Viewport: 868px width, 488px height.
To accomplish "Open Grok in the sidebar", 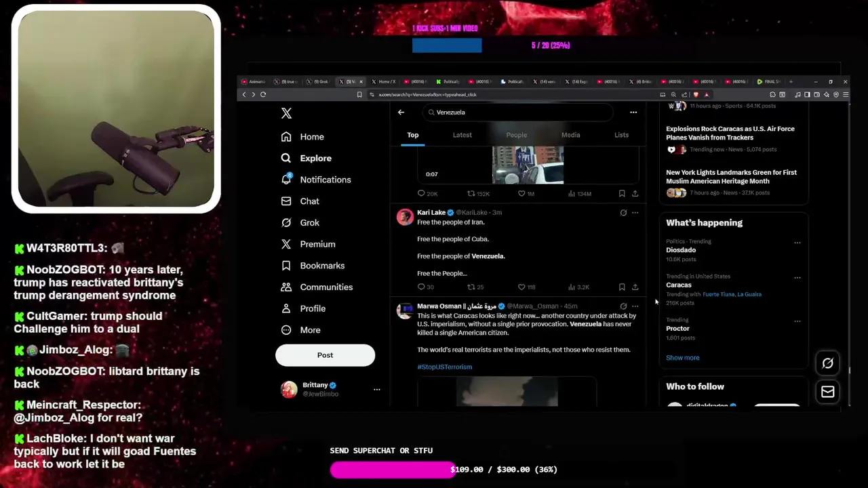I will pos(300,222).
